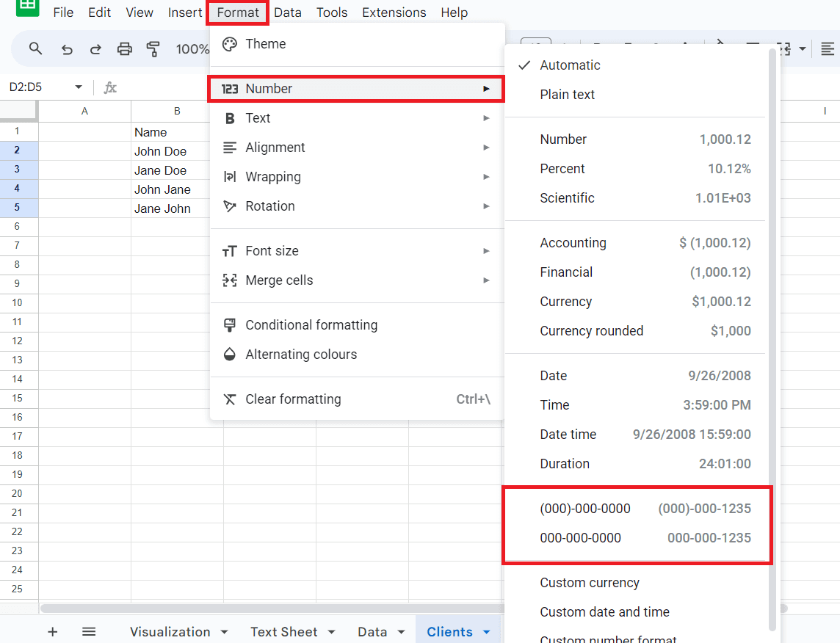Viewport: 840px width, 643px height.
Task: Switch to the Text Sheet tab
Action: click(284, 632)
